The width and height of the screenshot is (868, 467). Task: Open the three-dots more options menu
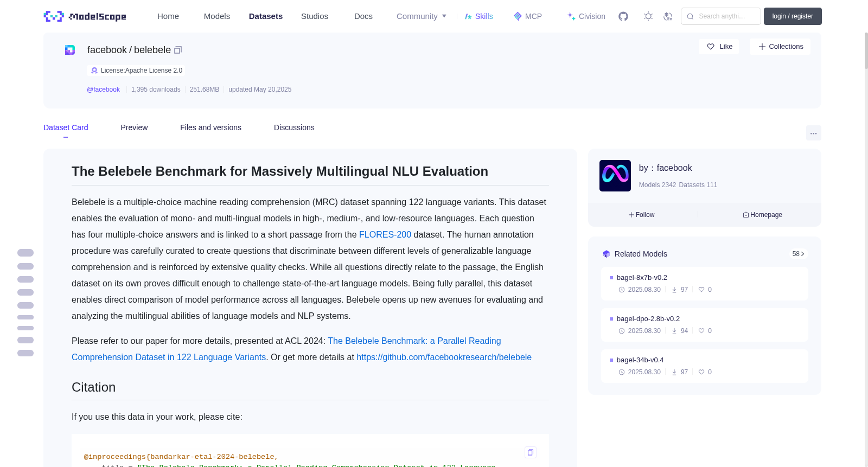[814, 133]
